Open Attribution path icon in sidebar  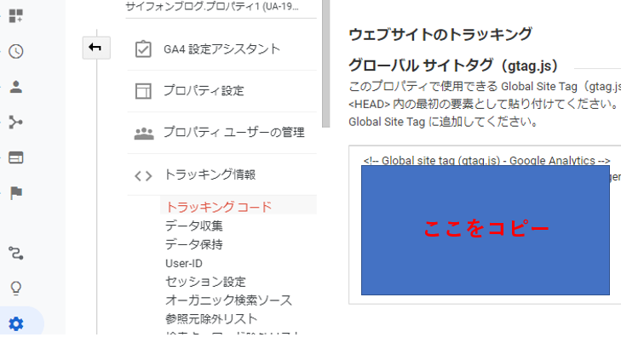15,252
